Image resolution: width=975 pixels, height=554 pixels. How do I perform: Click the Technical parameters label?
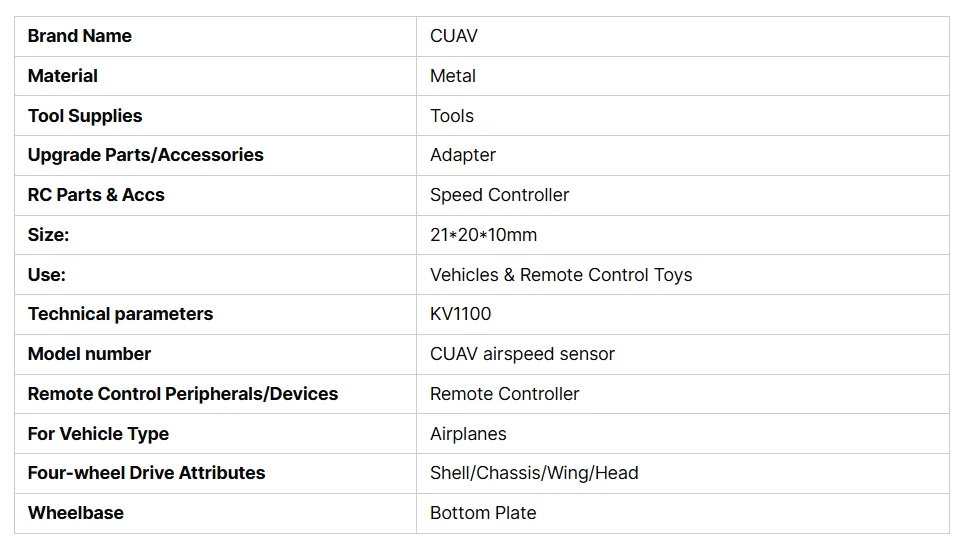tap(120, 314)
